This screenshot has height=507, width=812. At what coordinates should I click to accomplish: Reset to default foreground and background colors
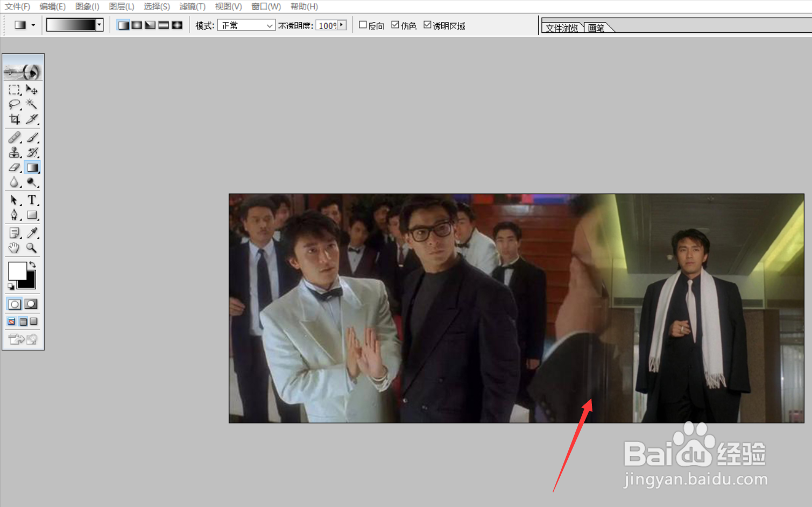(11, 287)
